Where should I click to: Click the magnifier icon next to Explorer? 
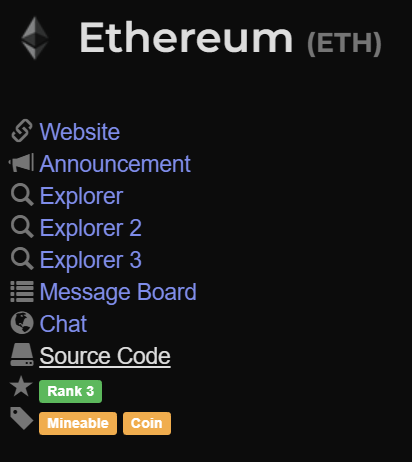point(22,195)
